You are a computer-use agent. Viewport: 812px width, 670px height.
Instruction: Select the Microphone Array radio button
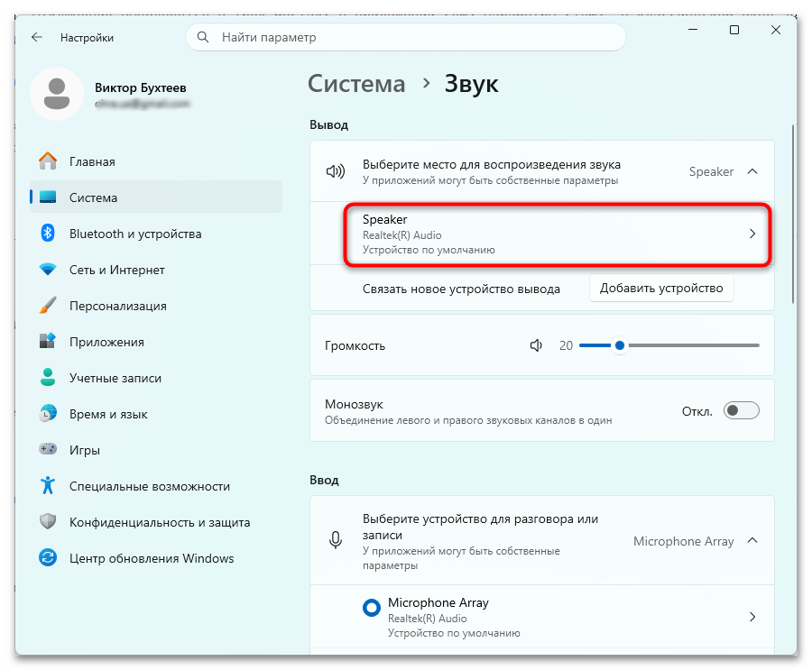372,608
